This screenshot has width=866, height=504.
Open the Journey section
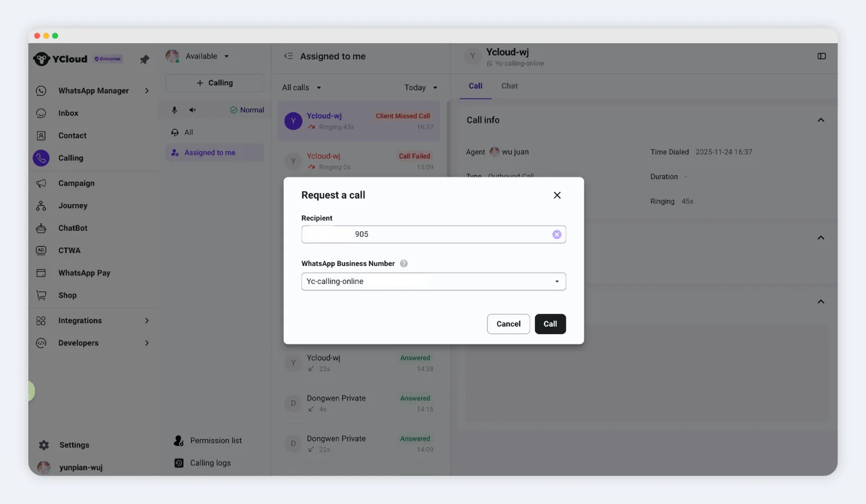73,206
